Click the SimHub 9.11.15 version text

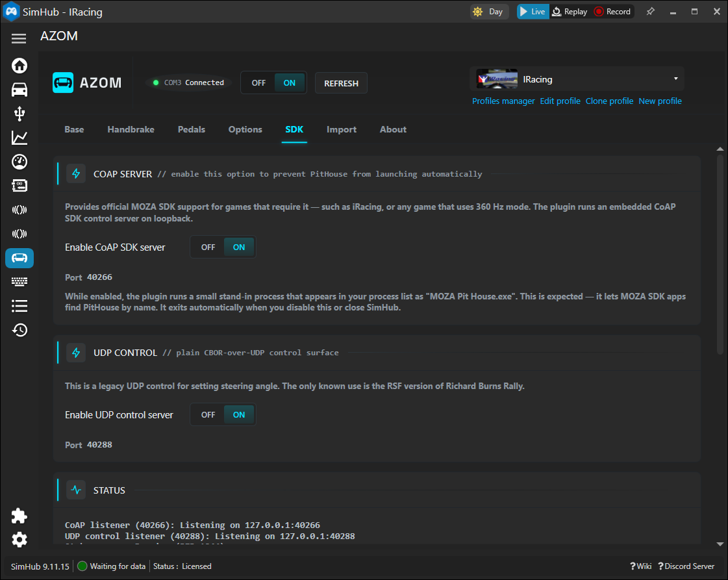(x=40, y=566)
